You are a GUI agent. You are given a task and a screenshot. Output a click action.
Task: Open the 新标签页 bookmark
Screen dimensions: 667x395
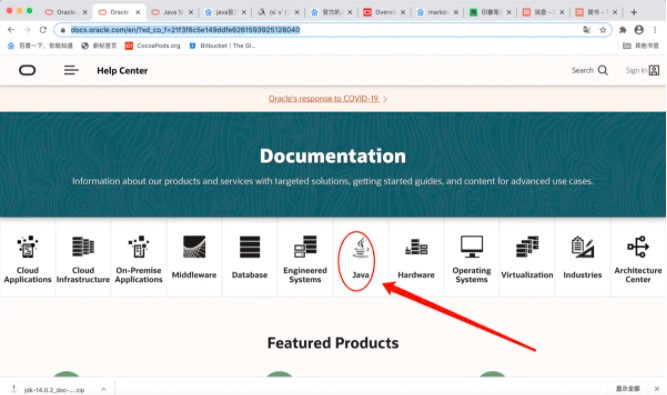[x=99, y=45]
